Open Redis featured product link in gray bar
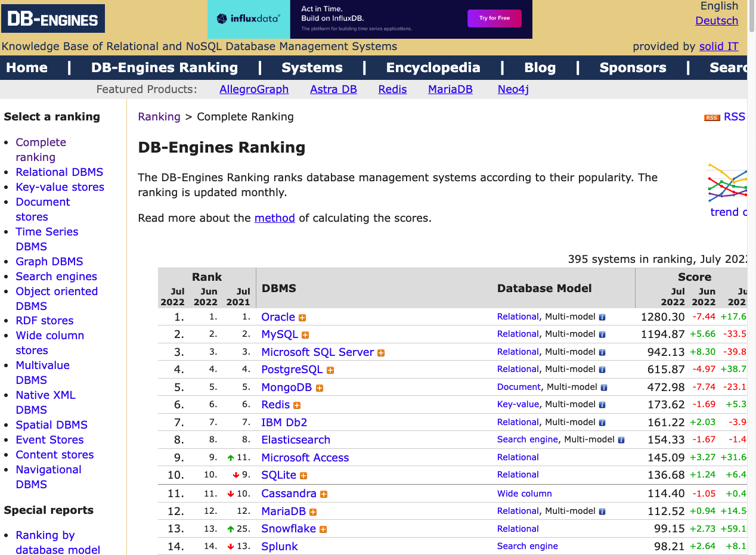 [x=392, y=89]
